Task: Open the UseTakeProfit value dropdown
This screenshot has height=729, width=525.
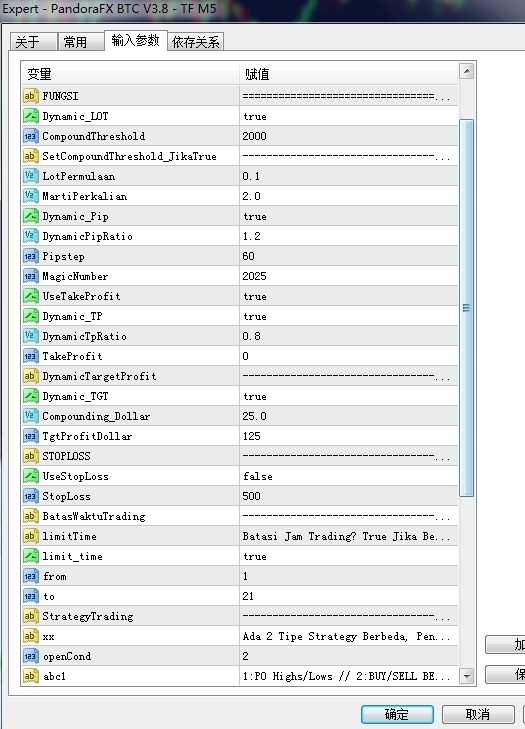Action: (349, 296)
